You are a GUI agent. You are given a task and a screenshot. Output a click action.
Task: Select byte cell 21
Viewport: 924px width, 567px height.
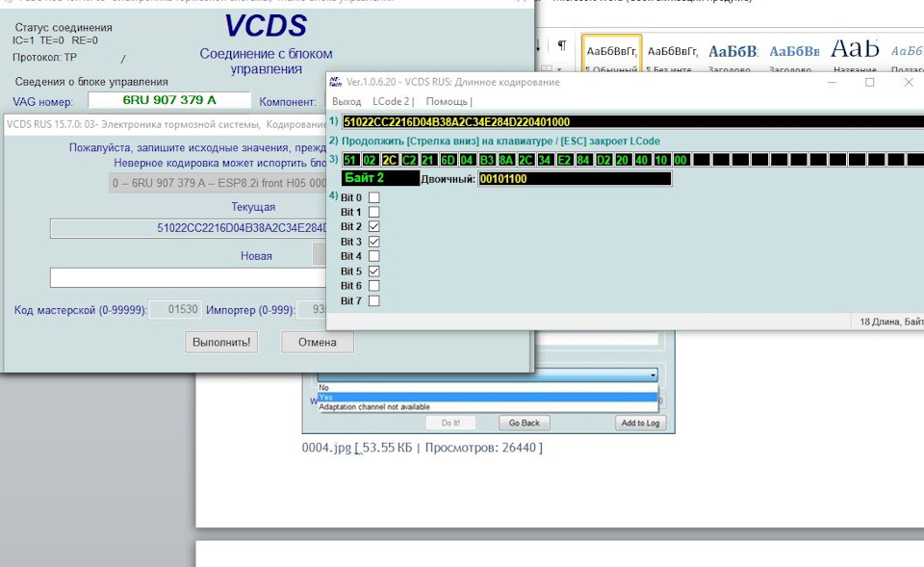[x=427, y=160]
